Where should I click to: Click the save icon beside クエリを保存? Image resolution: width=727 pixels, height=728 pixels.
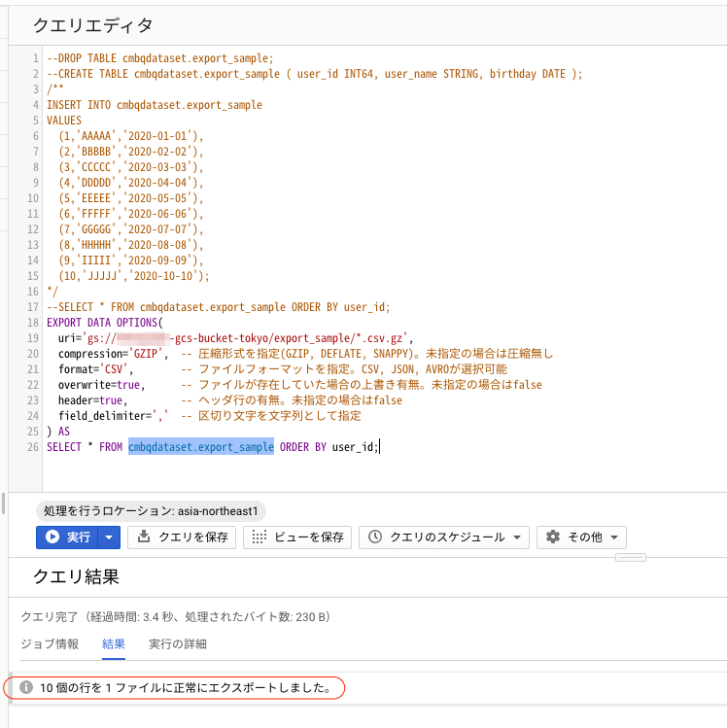pos(144,537)
